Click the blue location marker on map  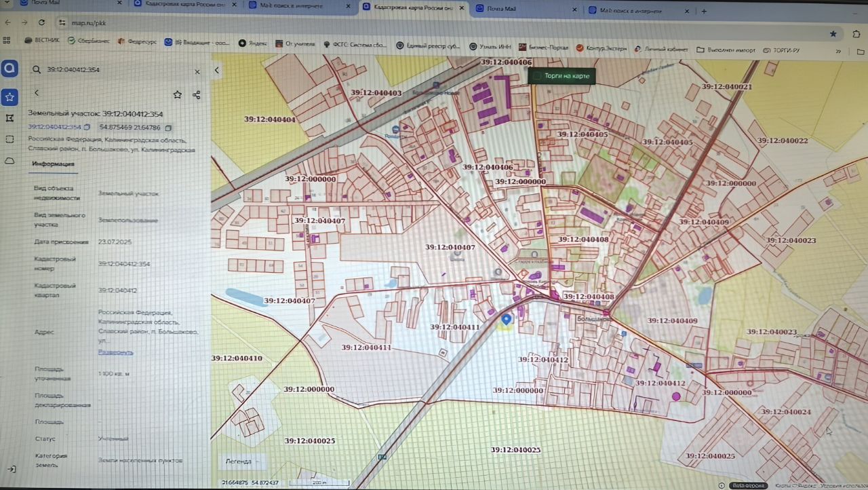[x=506, y=318]
